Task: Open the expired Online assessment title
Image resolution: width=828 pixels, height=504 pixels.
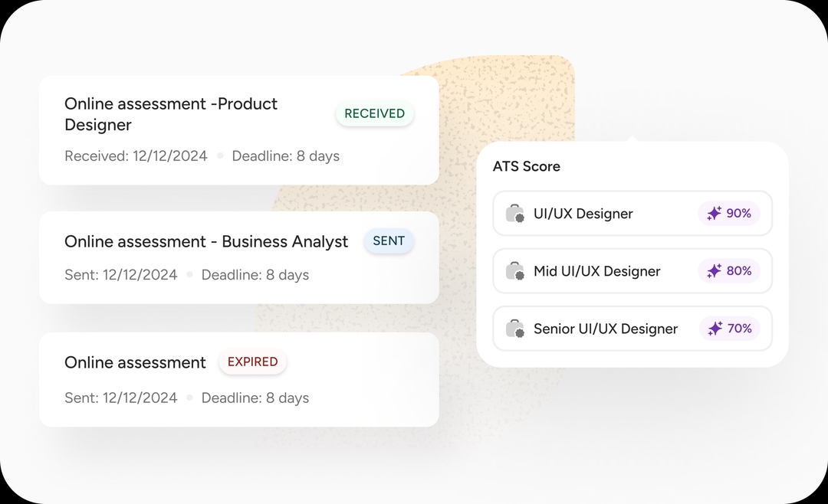Action: point(135,363)
